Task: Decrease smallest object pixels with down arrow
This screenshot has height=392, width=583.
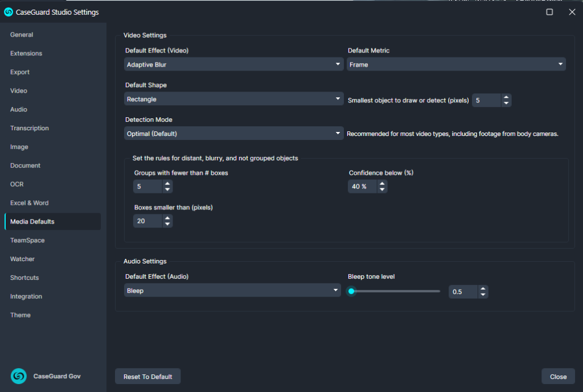Action: pos(506,104)
